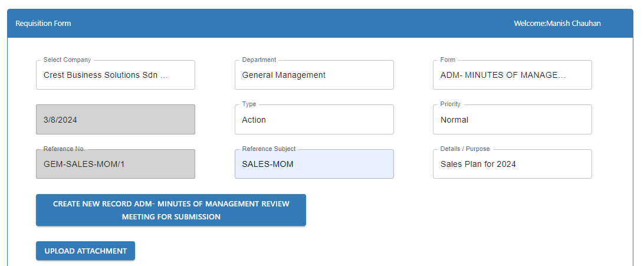Image resolution: width=644 pixels, height=266 pixels.
Task: Click the 'Reference No.' floating label
Action: click(64, 149)
